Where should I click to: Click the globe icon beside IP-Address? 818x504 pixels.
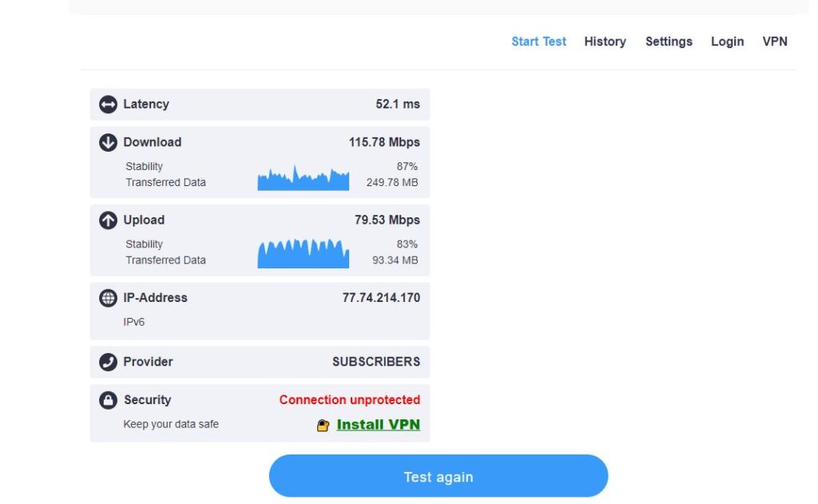click(108, 298)
